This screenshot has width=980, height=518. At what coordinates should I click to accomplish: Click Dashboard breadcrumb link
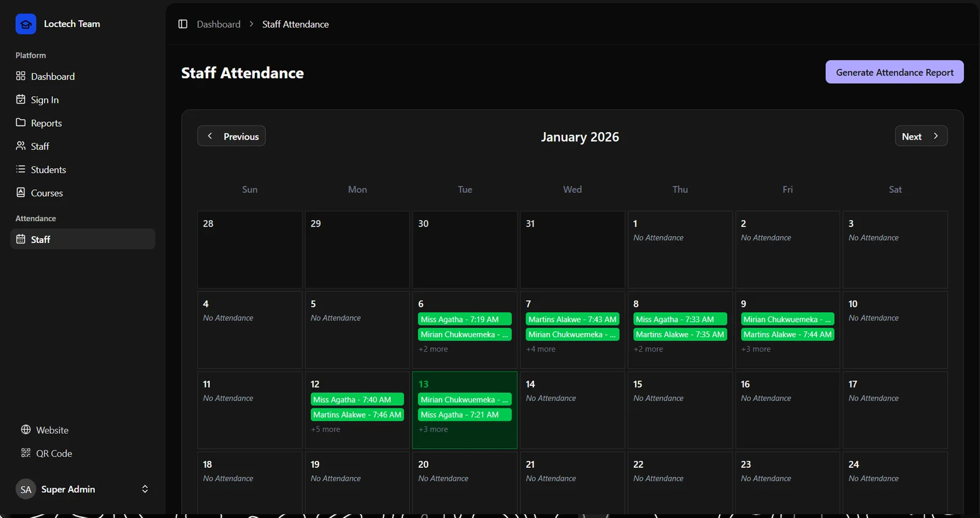click(219, 24)
